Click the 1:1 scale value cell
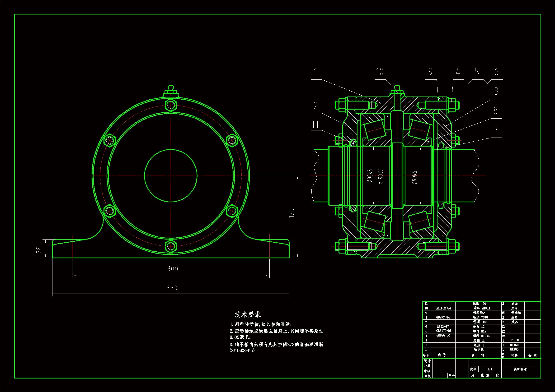 point(490,369)
